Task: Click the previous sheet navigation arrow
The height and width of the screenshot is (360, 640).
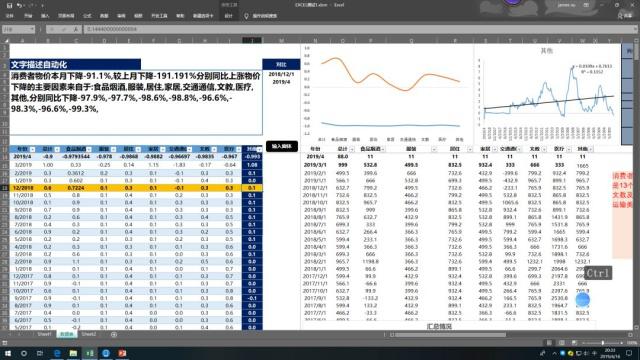Action: (9, 334)
